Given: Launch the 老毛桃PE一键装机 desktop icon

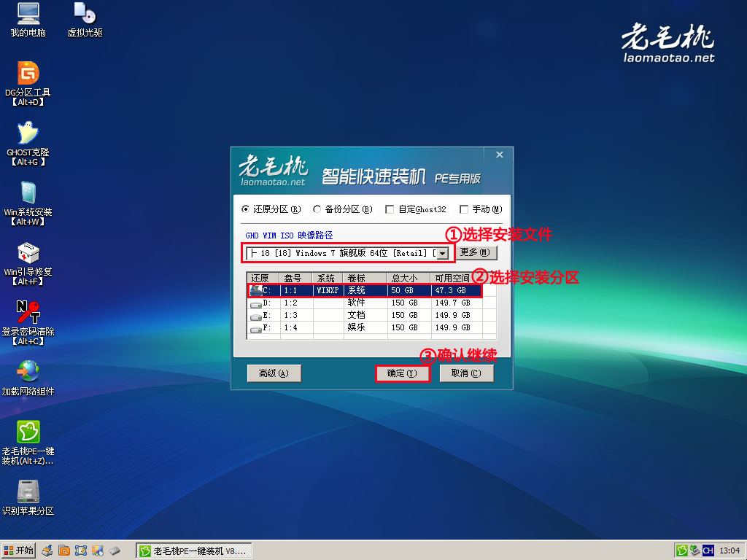Looking at the screenshot, I should point(28,443).
